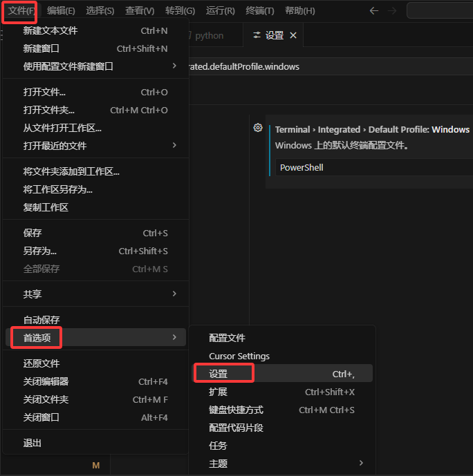Select 复制工作区 menu item
The width and height of the screenshot is (473, 476).
point(95,207)
